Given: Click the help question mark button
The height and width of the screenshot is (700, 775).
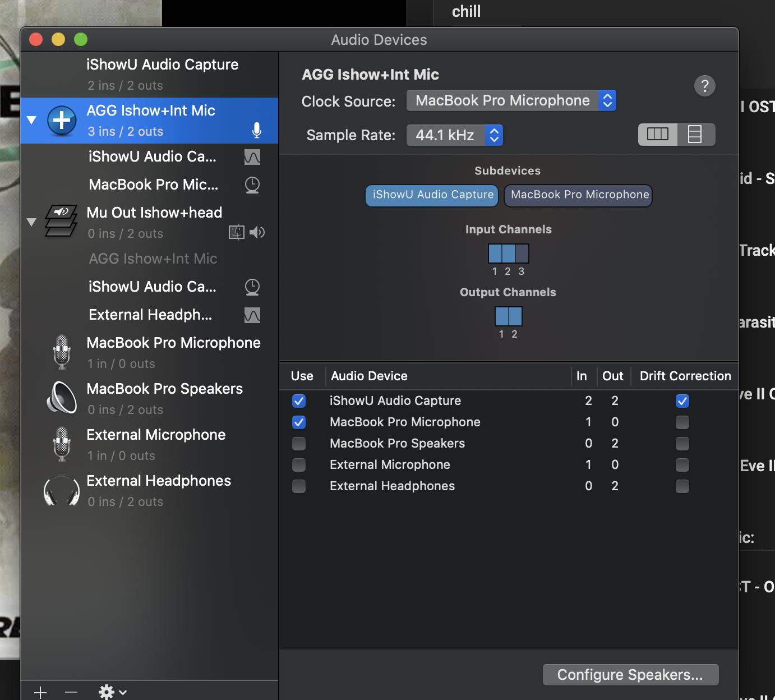Looking at the screenshot, I should pos(705,86).
